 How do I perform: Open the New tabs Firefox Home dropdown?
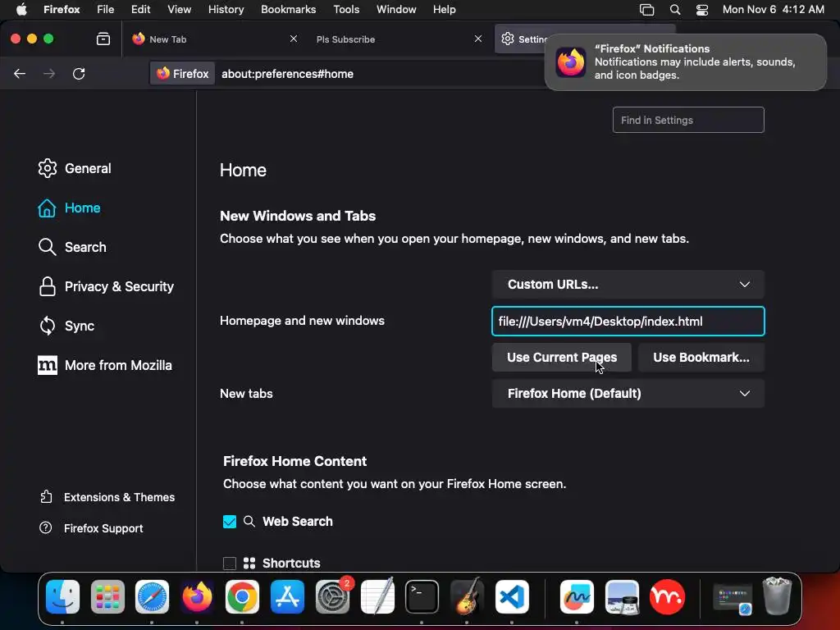[628, 394]
